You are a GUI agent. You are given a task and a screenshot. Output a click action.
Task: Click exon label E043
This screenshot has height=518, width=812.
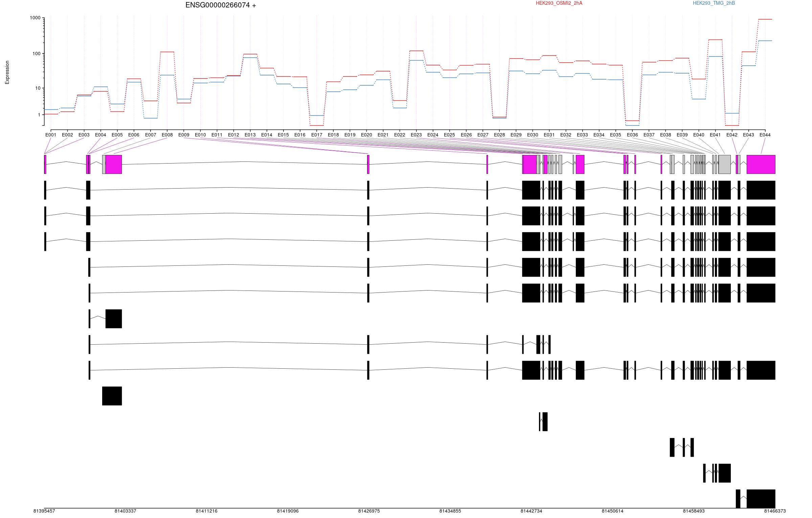(748, 135)
